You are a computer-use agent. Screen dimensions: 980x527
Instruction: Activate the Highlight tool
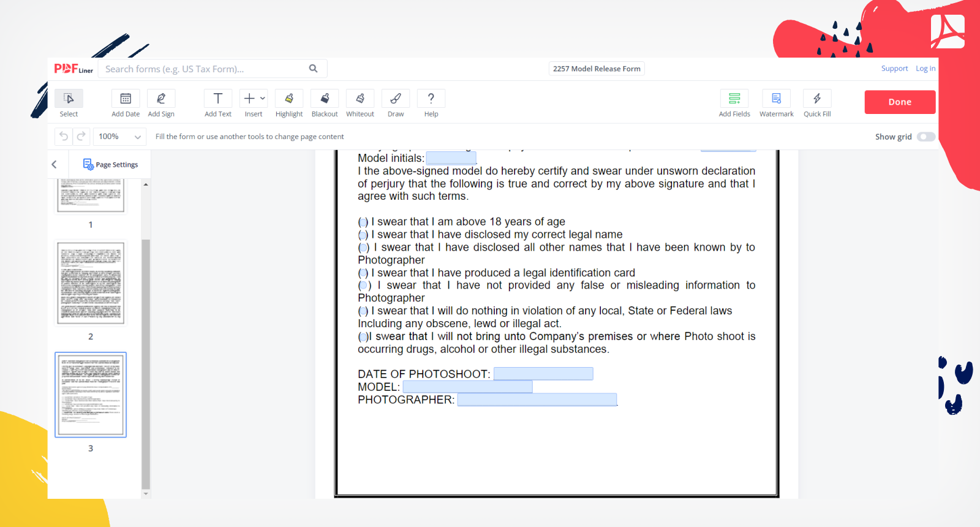[289, 99]
